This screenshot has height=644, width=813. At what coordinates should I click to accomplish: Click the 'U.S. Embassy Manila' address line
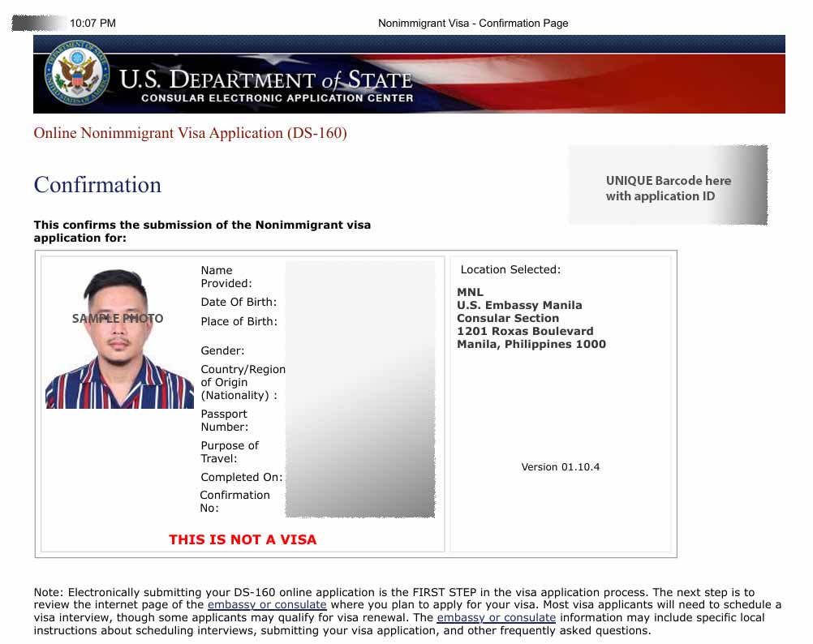tap(519, 306)
